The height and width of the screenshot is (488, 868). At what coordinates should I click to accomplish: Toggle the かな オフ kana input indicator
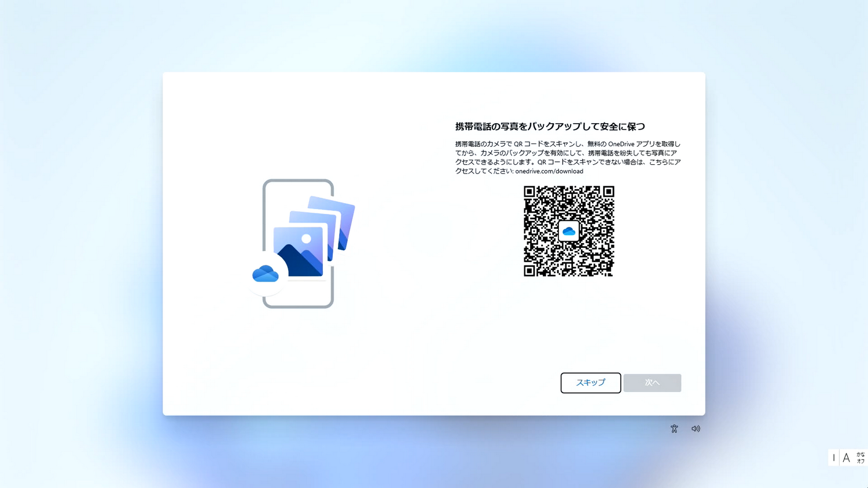[860, 457]
